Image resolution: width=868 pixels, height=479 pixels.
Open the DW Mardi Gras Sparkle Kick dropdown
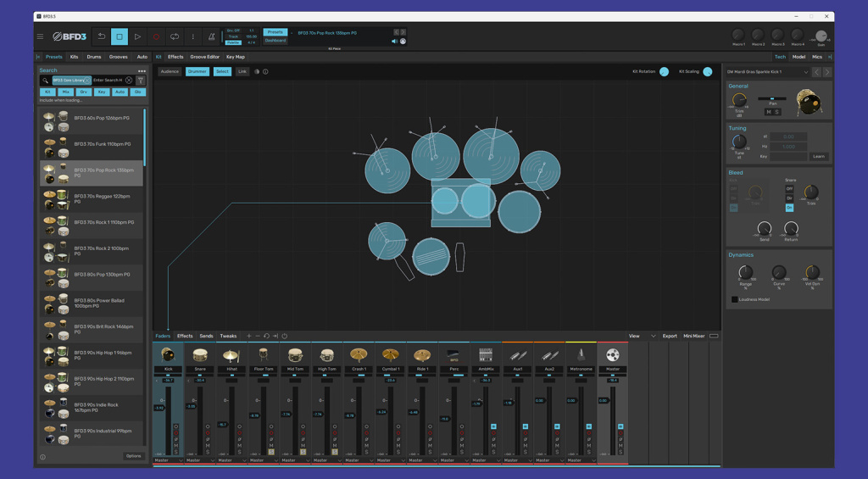805,72
